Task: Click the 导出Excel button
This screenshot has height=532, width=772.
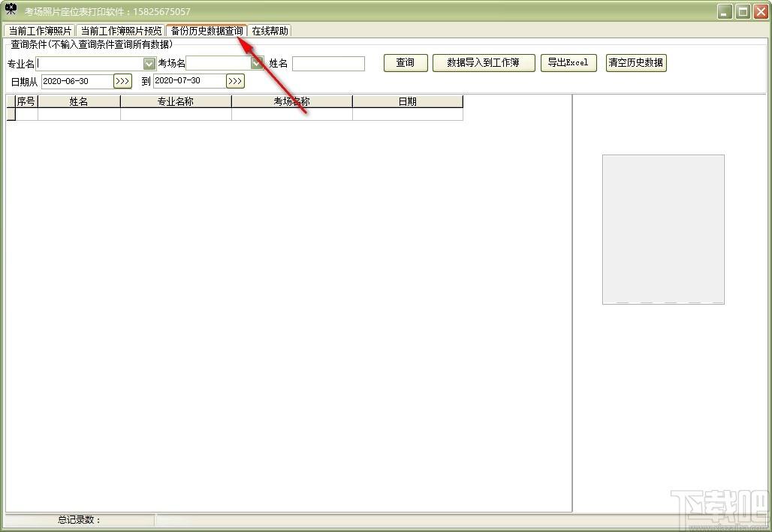Action: click(568, 63)
